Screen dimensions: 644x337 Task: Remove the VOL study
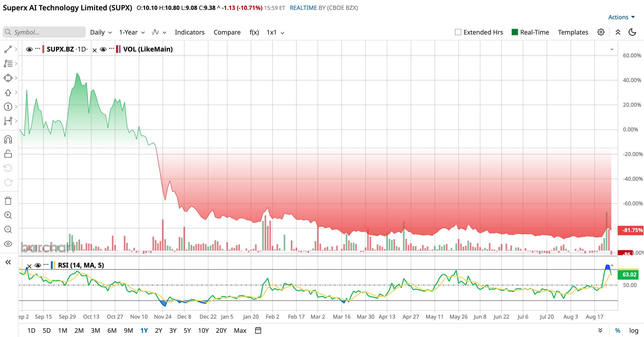pyautogui.click(x=94, y=50)
